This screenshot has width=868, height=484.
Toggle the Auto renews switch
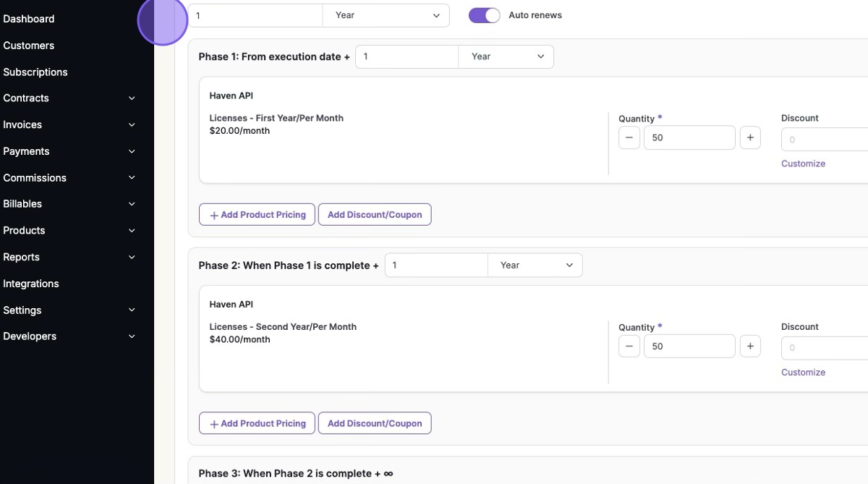pos(484,15)
